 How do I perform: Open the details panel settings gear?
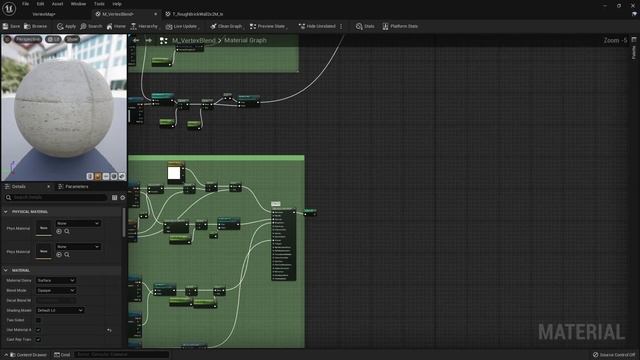coord(122,198)
